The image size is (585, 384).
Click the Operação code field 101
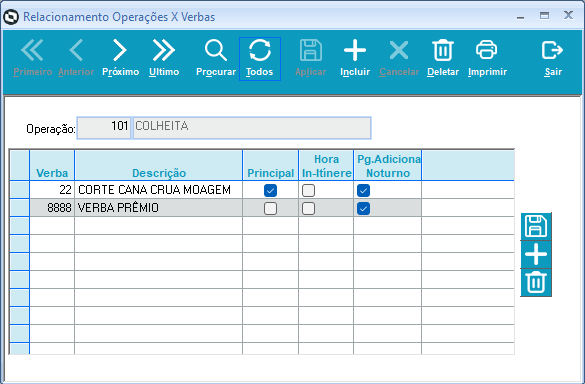(104, 128)
